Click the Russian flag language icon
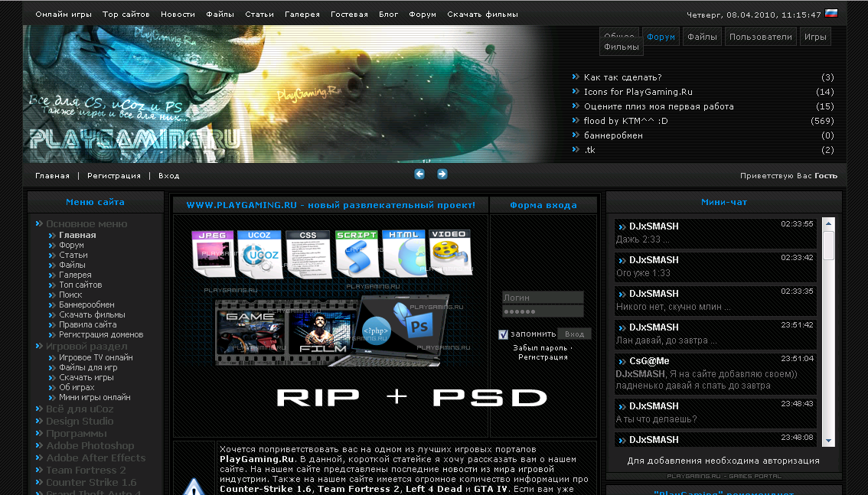868x495 pixels. tap(831, 13)
